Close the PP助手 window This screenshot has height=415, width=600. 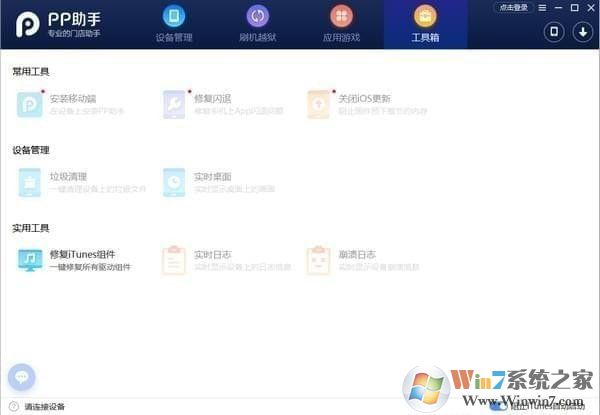[591, 8]
